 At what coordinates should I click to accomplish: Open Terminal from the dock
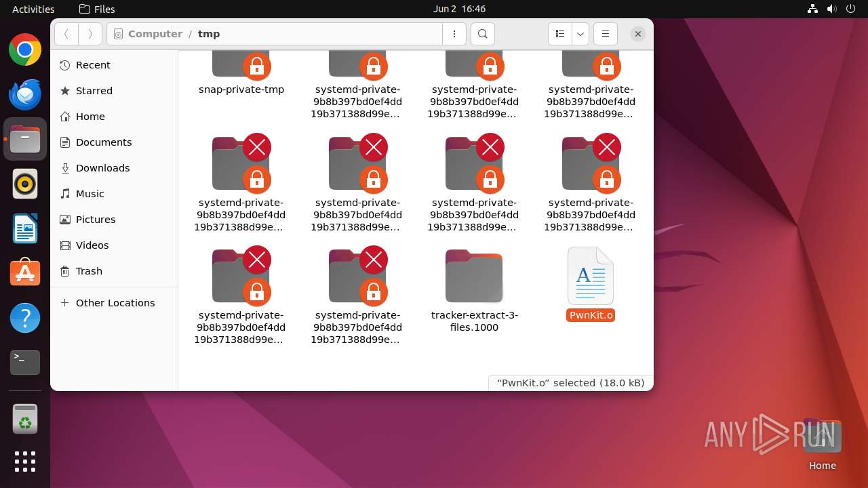coord(25,363)
